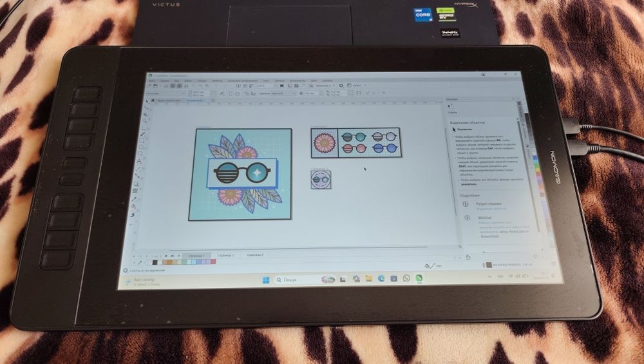The width and height of the screenshot is (644, 364).
Task: Jump to last page arrow in navigator
Action: [173, 256]
